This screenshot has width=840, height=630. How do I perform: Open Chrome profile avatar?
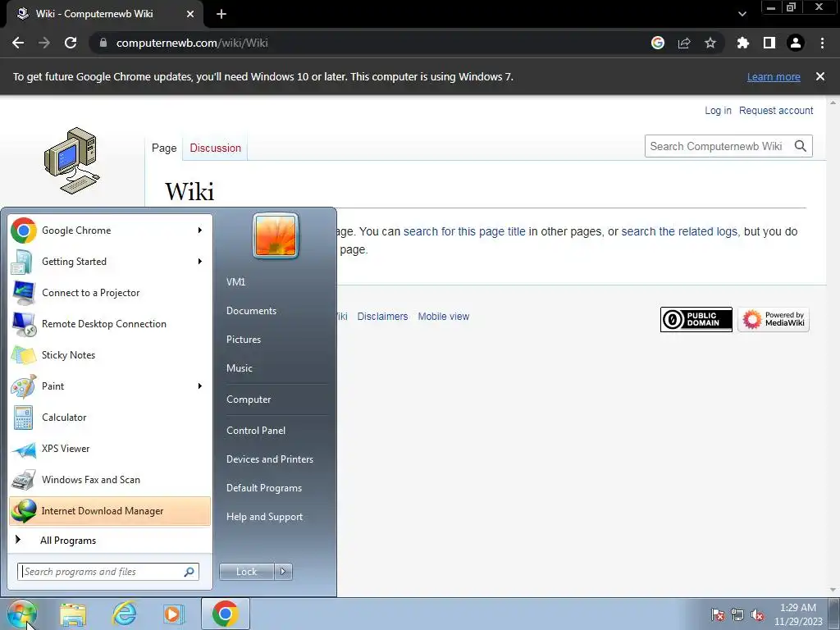point(796,43)
